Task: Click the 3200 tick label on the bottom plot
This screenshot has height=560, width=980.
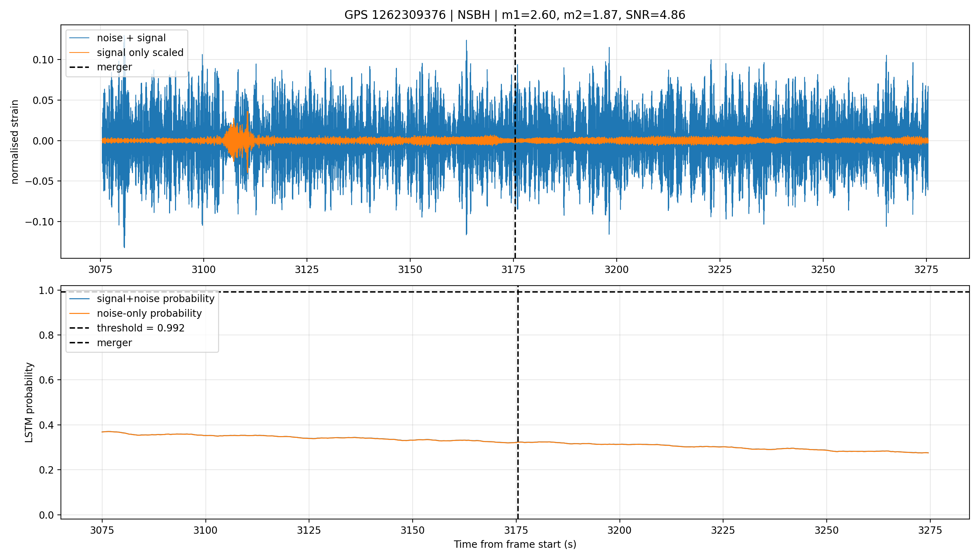Action: pos(619,530)
